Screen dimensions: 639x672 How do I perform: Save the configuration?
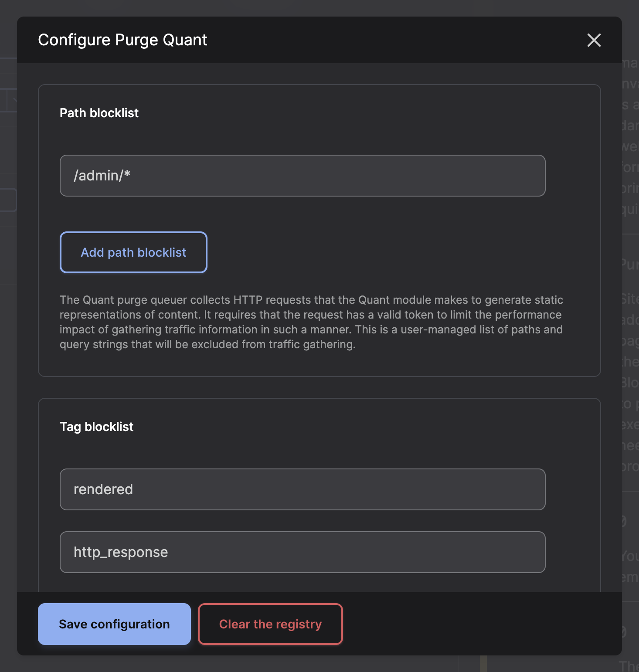(x=114, y=624)
